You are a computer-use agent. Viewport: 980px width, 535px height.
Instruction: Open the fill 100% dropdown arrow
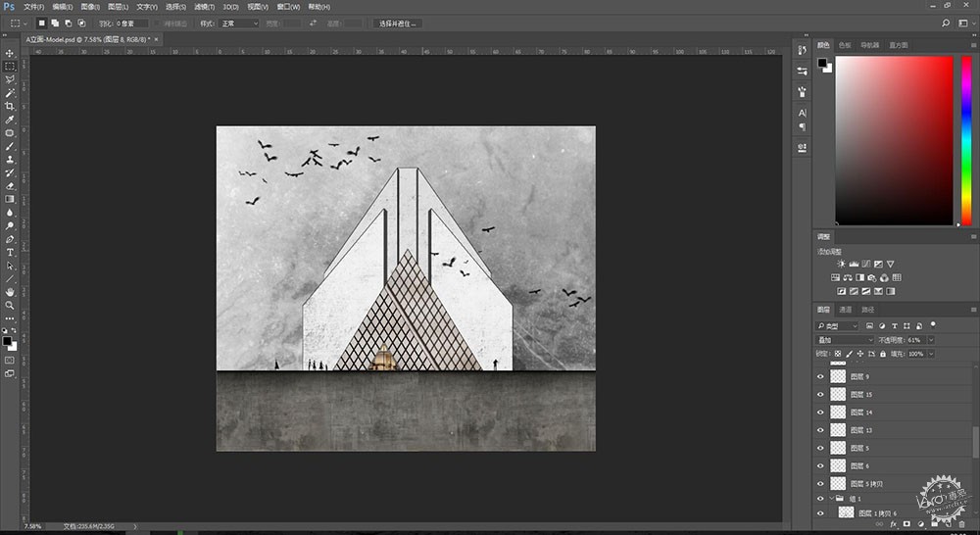(x=931, y=354)
